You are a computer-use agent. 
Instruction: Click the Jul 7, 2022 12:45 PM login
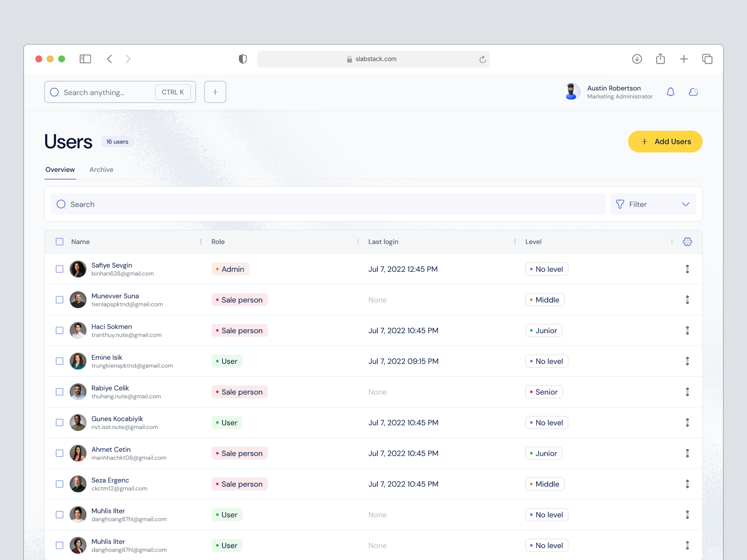coord(403,269)
